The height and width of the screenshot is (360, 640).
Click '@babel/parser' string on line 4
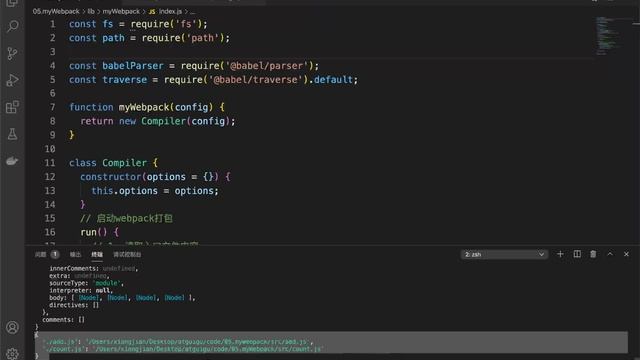pyautogui.click(x=267, y=66)
